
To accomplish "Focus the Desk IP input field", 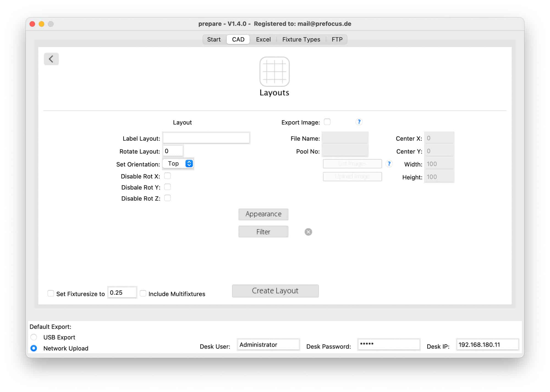I will coord(487,345).
